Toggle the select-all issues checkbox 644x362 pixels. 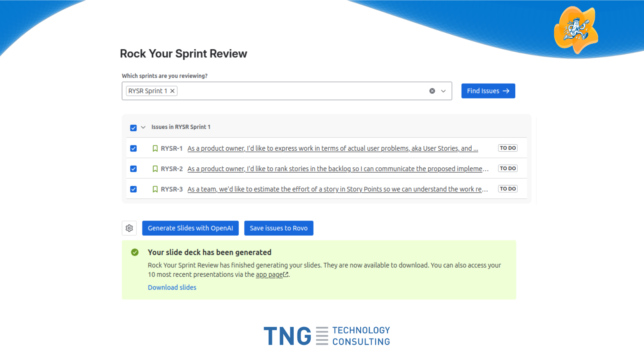pyautogui.click(x=134, y=128)
